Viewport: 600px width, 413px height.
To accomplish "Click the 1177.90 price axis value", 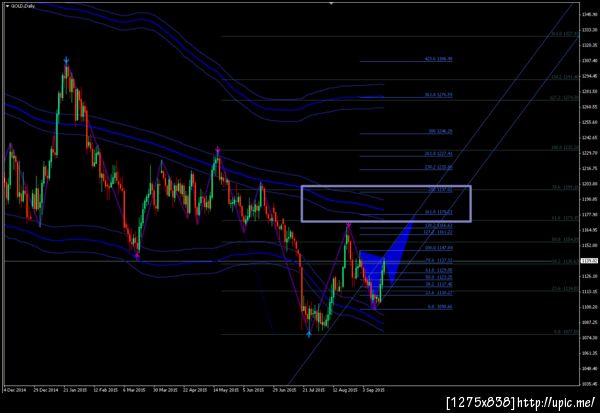I will (x=589, y=215).
